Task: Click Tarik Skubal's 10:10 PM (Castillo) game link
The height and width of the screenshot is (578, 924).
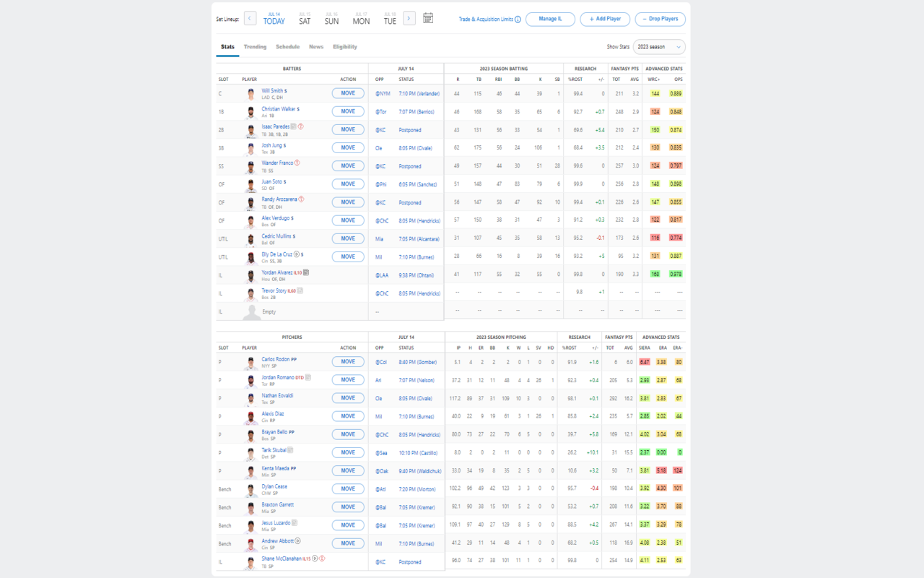Action: (419, 453)
